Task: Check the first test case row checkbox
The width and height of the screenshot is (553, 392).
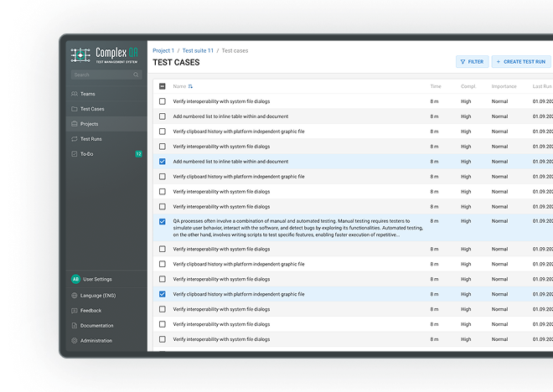Action: pyautogui.click(x=163, y=101)
